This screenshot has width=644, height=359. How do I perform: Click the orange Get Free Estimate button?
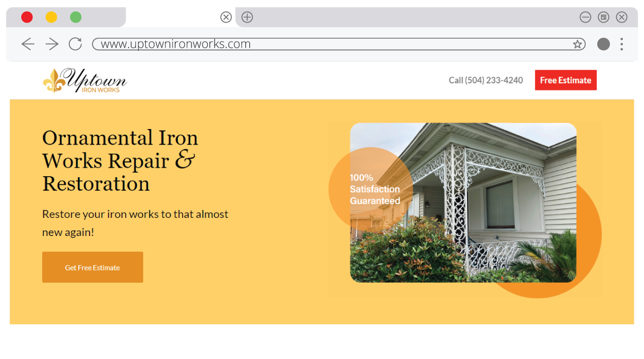coord(93,267)
